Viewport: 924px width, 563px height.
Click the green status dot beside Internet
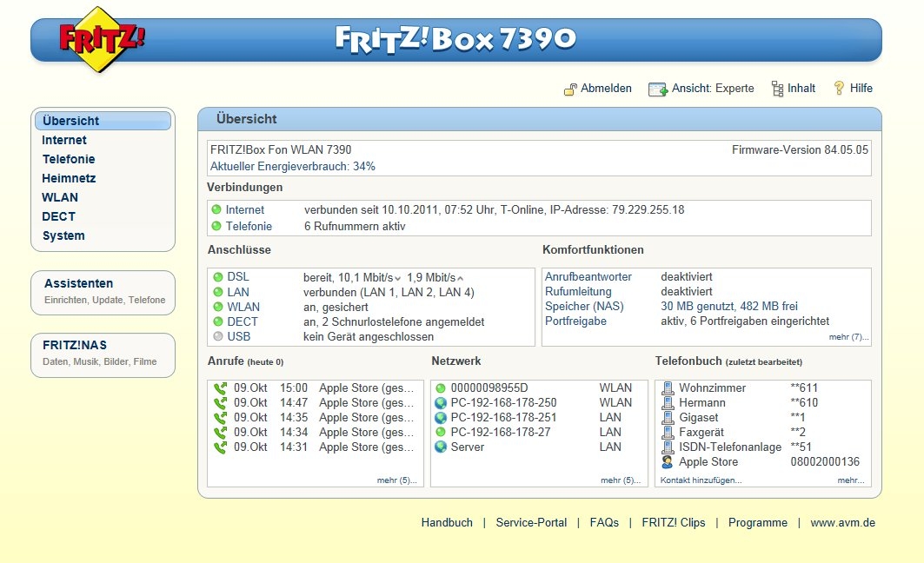[x=216, y=209]
